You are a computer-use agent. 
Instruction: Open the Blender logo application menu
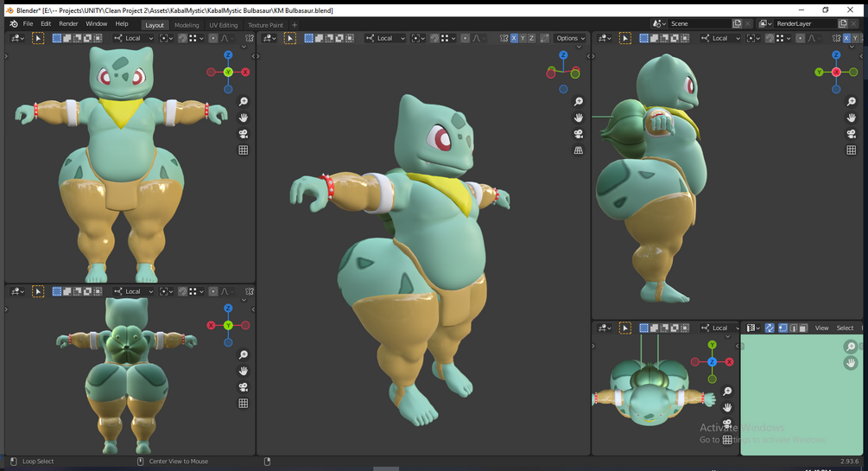[13, 24]
